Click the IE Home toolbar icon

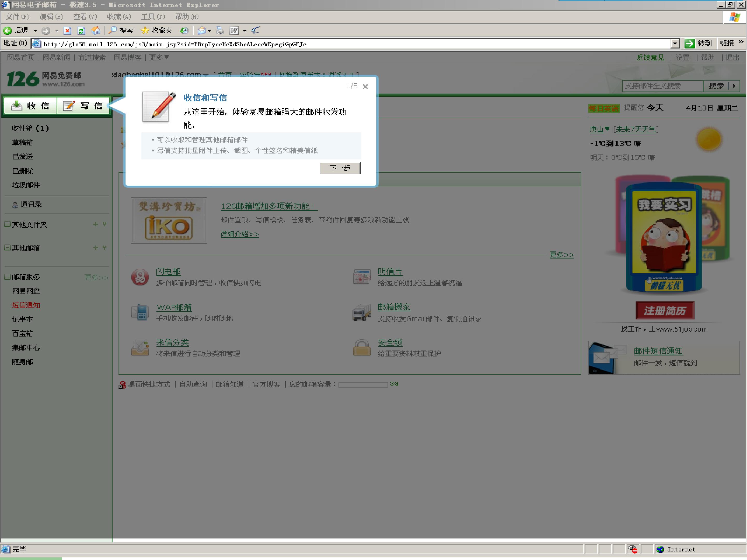point(96,30)
